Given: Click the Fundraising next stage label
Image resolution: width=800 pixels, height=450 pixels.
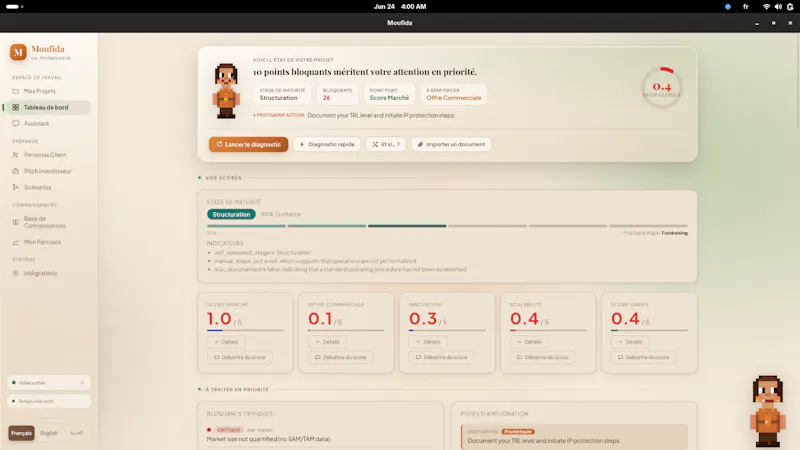Looking at the screenshot, I should coord(674,233).
